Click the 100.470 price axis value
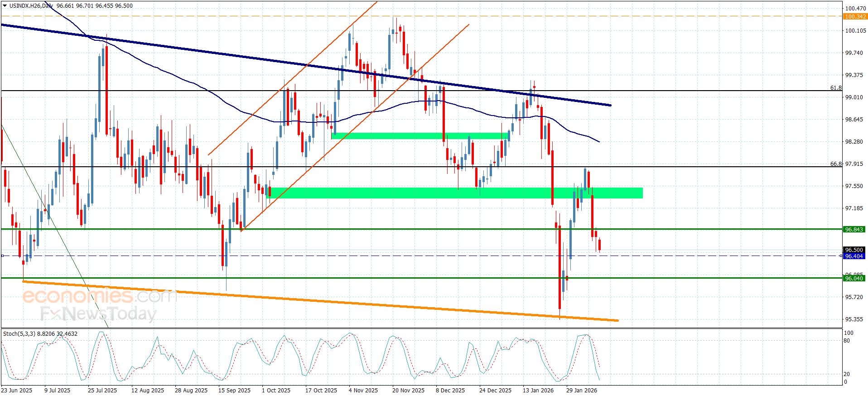 click(x=855, y=8)
